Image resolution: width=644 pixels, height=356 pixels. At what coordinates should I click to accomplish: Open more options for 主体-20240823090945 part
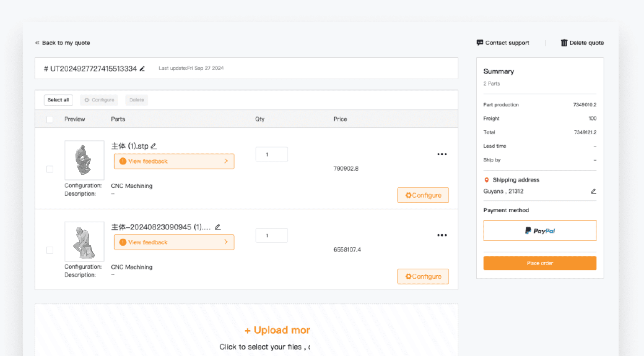(442, 235)
